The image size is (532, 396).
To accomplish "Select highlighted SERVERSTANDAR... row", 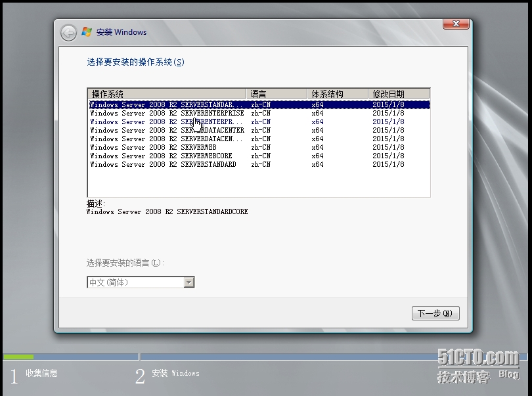I will coord(259,104).
